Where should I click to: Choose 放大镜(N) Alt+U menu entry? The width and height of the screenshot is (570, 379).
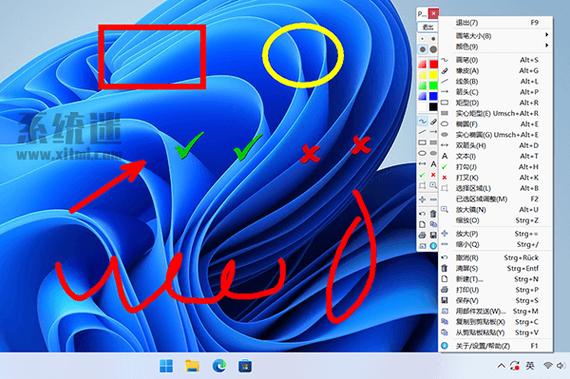click(496, 210)
